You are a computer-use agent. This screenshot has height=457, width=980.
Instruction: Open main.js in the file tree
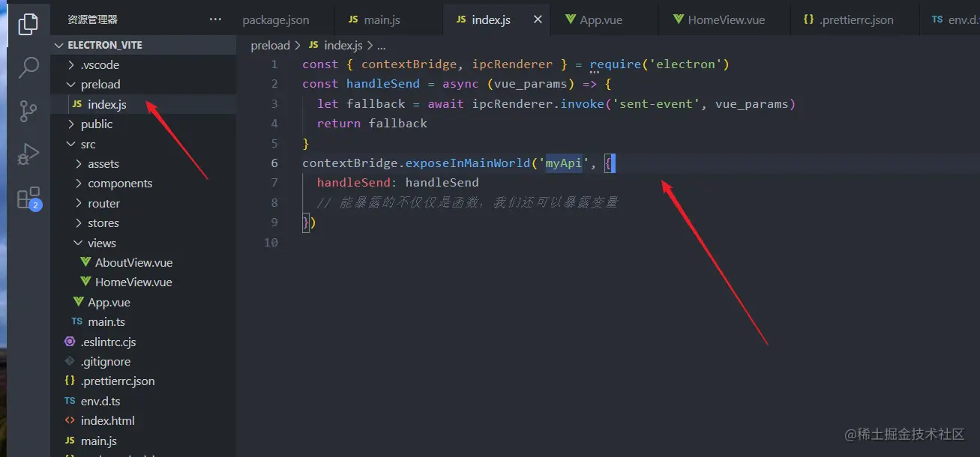click(143, 441)
